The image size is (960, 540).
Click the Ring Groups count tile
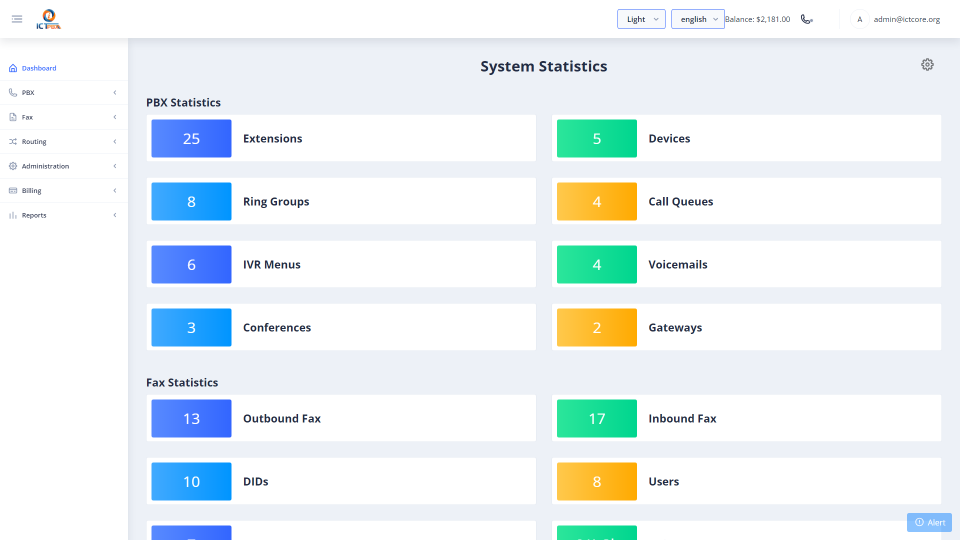point(192,201)
